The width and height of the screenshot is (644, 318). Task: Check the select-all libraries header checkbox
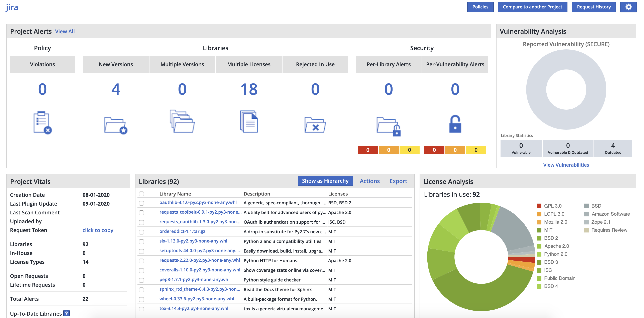click(141, 194)
